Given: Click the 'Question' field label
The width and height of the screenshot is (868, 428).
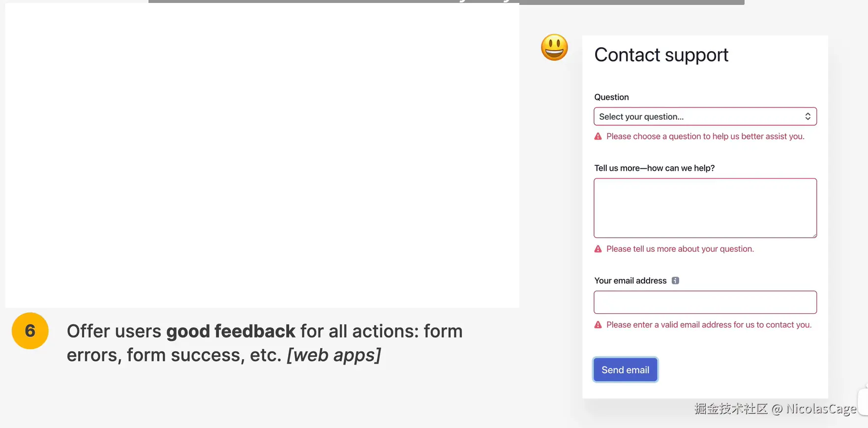Looking at the screenshot, I should pos(611,97).
